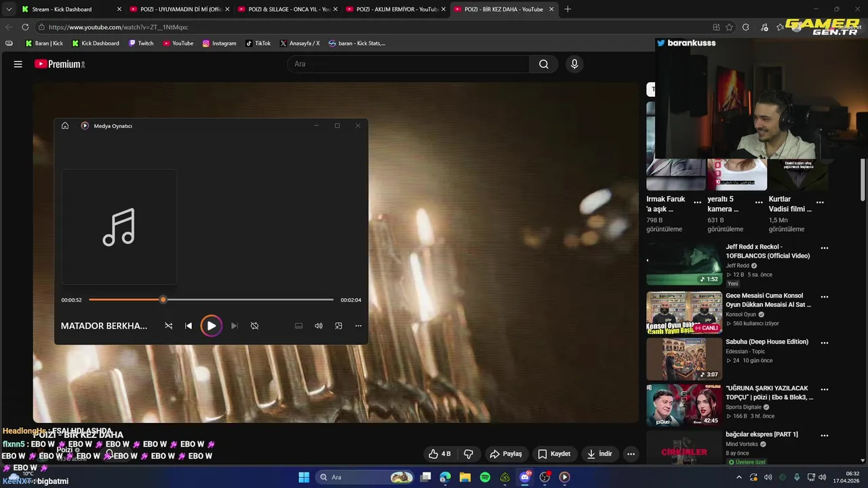Toggle subtitles button in media player
The width and height of the screenshot is (868, 488).
[298, 326]
